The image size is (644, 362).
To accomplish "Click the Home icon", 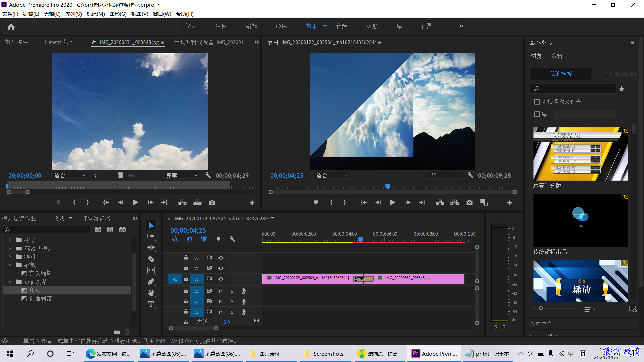I will click(x=11, y=27).
